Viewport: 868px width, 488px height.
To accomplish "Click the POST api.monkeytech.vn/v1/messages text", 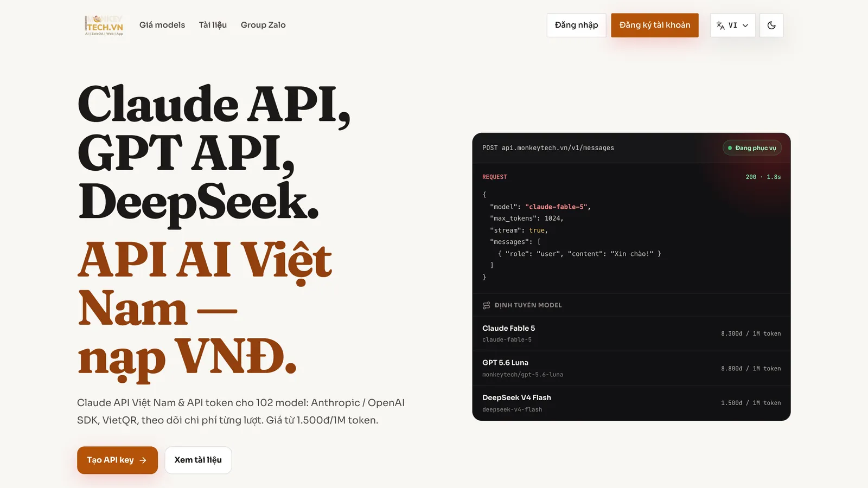I will (x=548, y=147).
